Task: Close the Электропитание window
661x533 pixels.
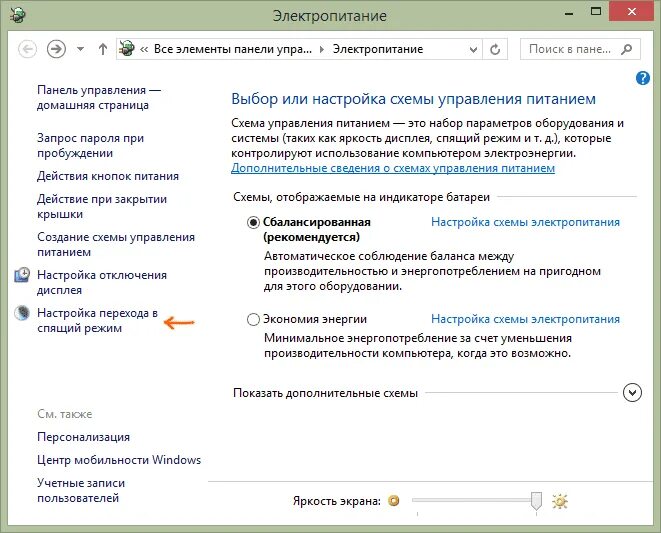Action: point(631,11)
